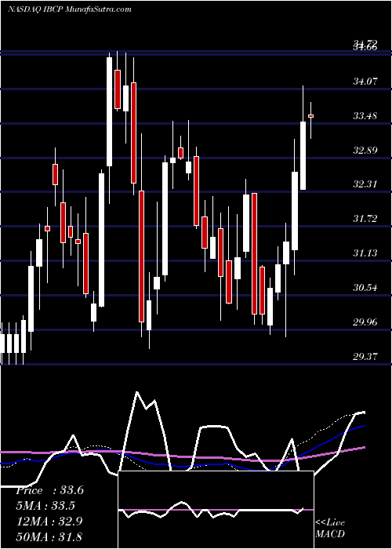Click the 5MA : 33.5 readout
This screenshot has width=392, height=549.
(45, 506)
